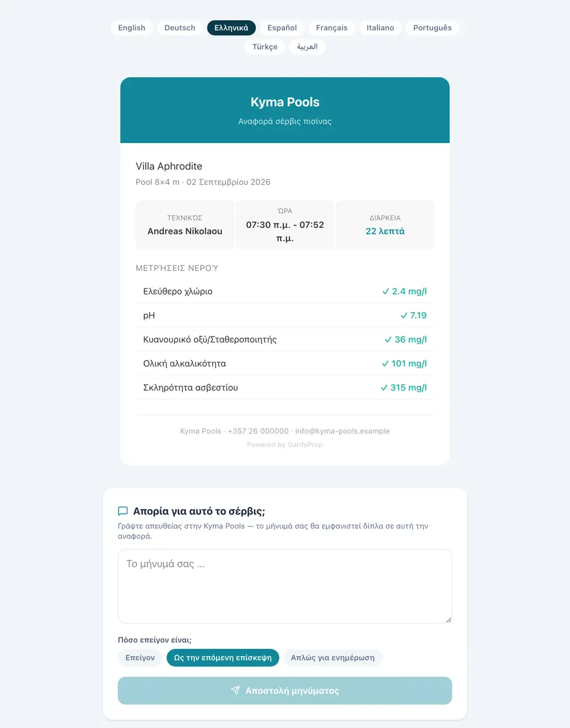Select the Arabic العربية language option
The height and width of the screenshot is (728, 570).
[307, 47]
